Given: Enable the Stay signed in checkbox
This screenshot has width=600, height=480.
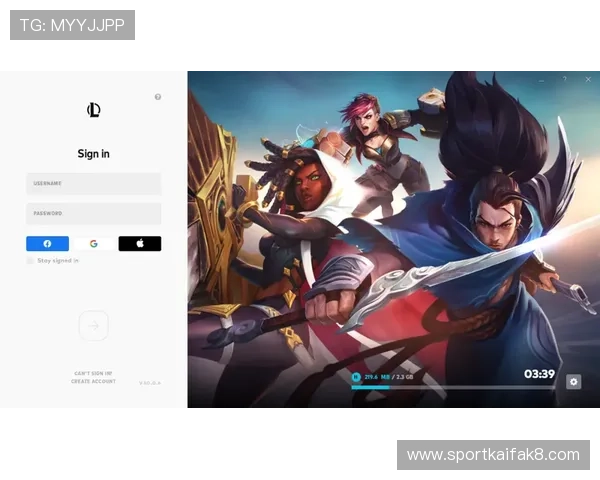Looking at the screenshot, I should point(31,260).
